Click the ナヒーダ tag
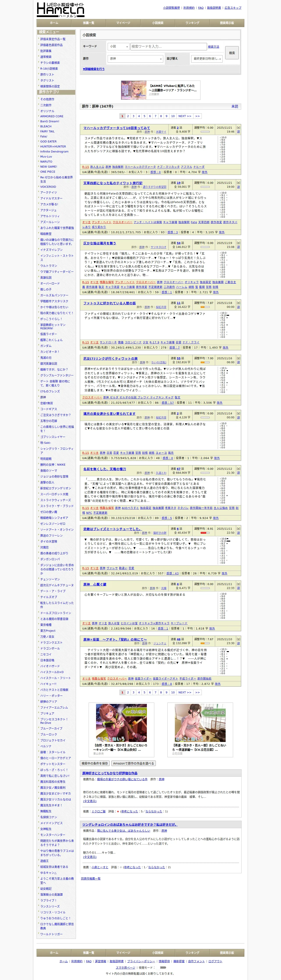Image resolution: width=281 pixels, height=980 pixels. (x=199, y=167)
